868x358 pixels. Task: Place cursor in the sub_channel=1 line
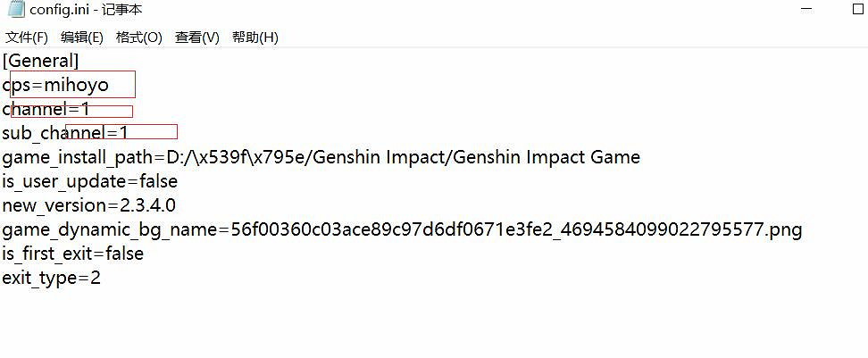point(65,134)
